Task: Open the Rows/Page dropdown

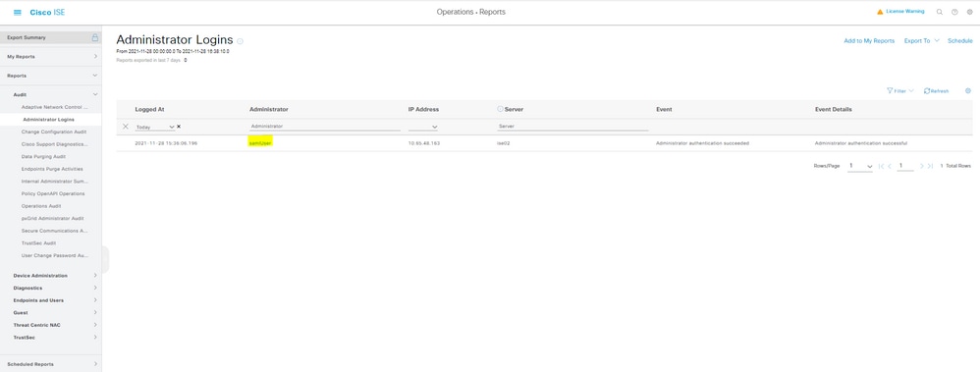Action: coord(860,166)
